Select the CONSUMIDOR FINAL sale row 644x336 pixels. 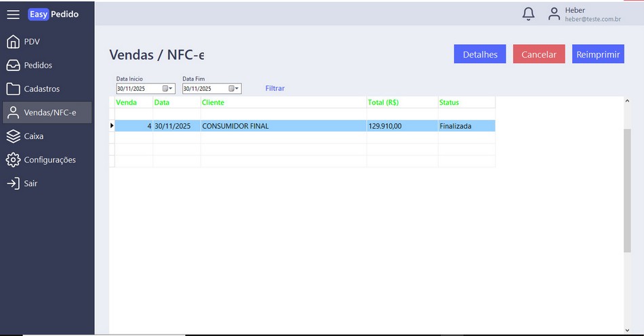[235, 126]
